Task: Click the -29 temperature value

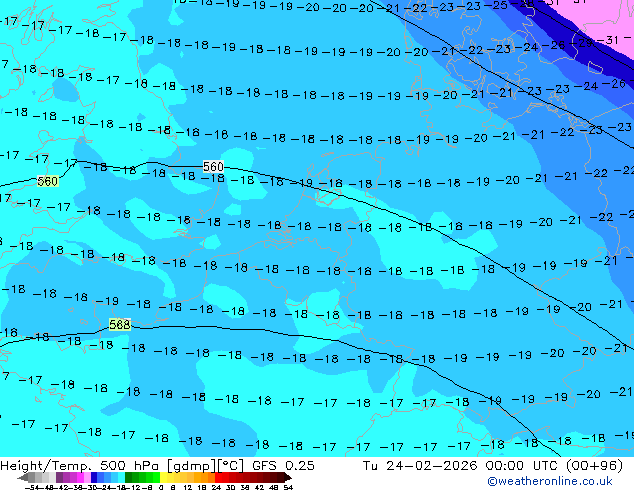Action: (583, 43)
